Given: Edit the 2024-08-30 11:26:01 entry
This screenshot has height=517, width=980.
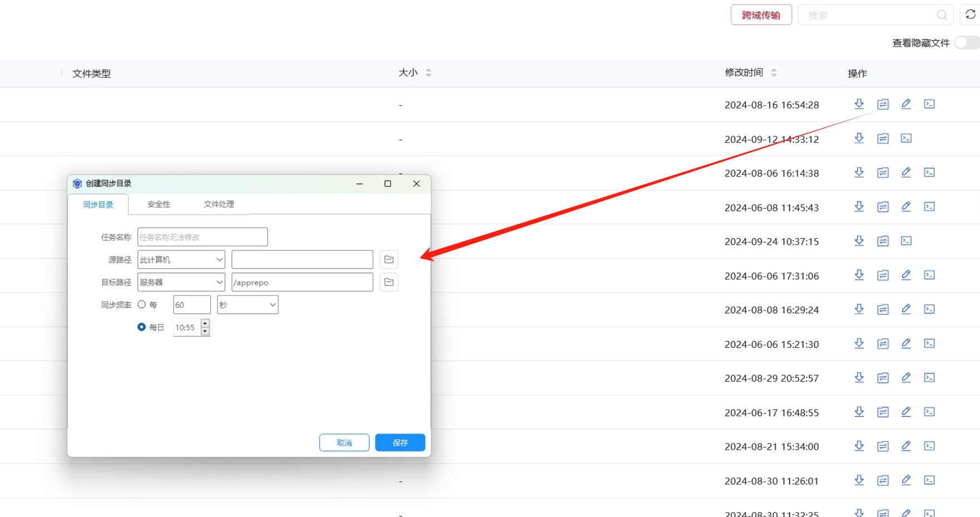Looking at the screenshot, I should point(906,480).
